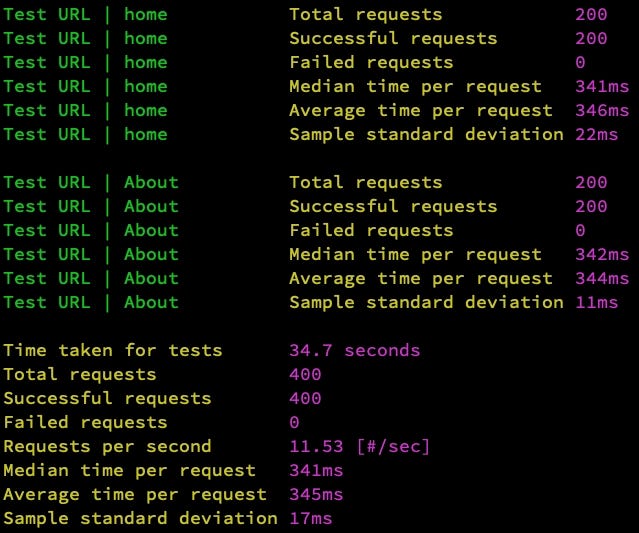
Task: Click 'About' in the 342ms median row
Action: click(151, 255)
